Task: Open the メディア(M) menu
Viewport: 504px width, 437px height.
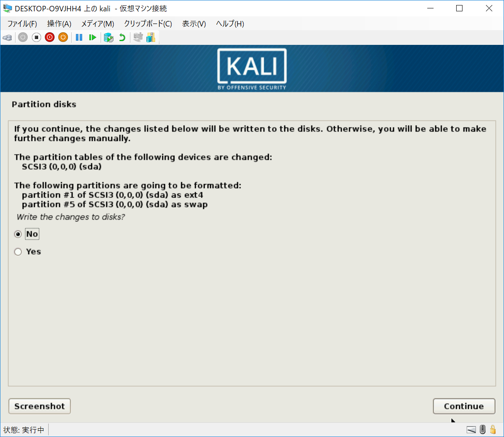Action: tap(97, 24)
